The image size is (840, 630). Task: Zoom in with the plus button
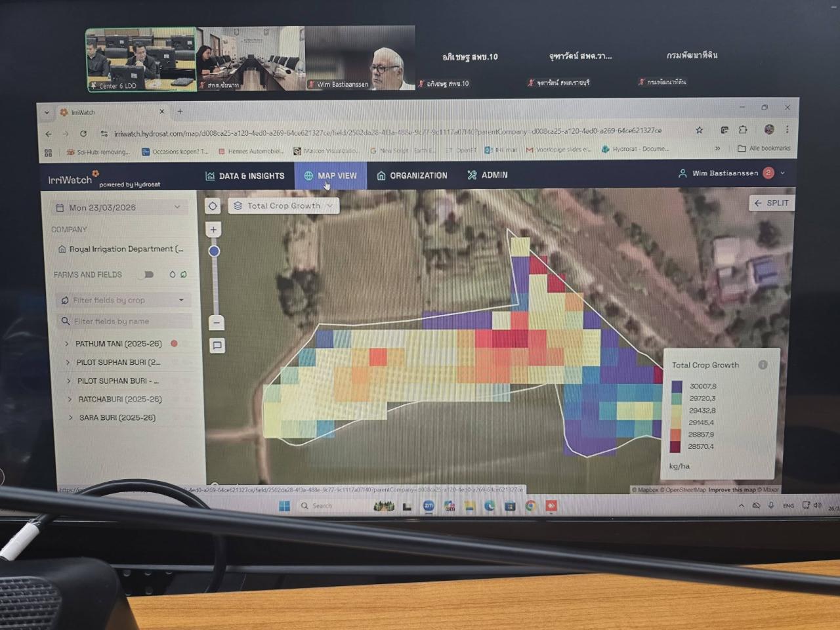point(213,230)
